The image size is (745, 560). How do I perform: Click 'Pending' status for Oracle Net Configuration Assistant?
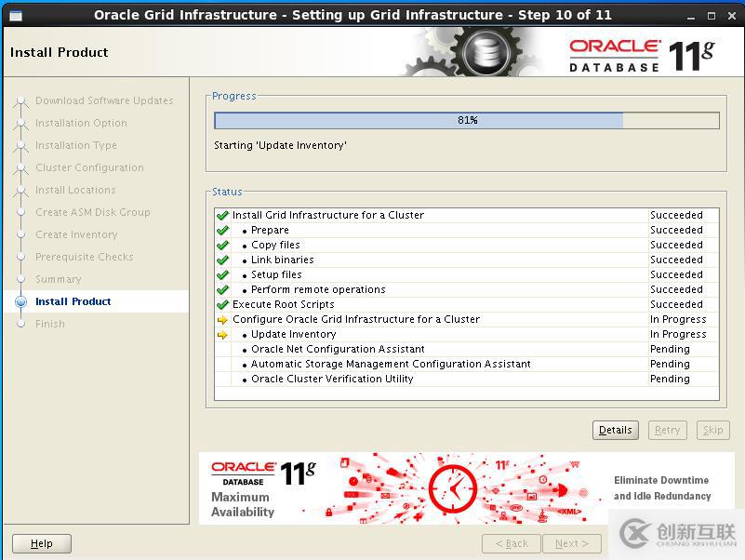(670, 350)
